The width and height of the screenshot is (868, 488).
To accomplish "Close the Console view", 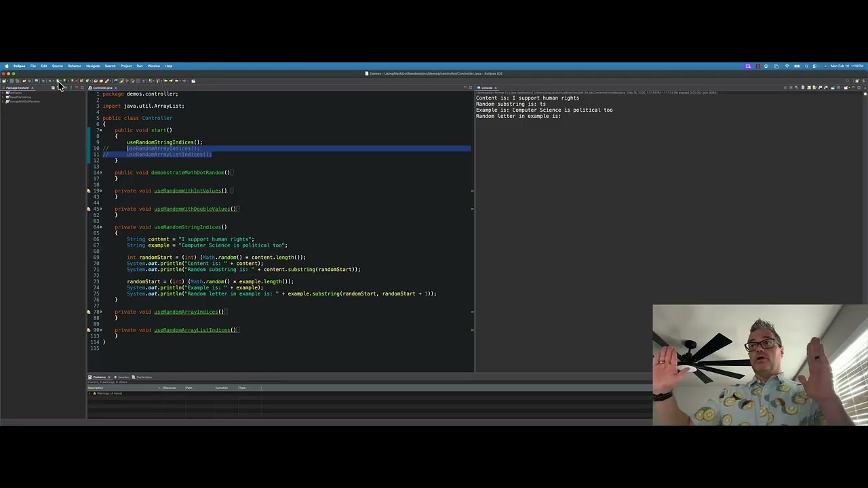I will (496, 87).
